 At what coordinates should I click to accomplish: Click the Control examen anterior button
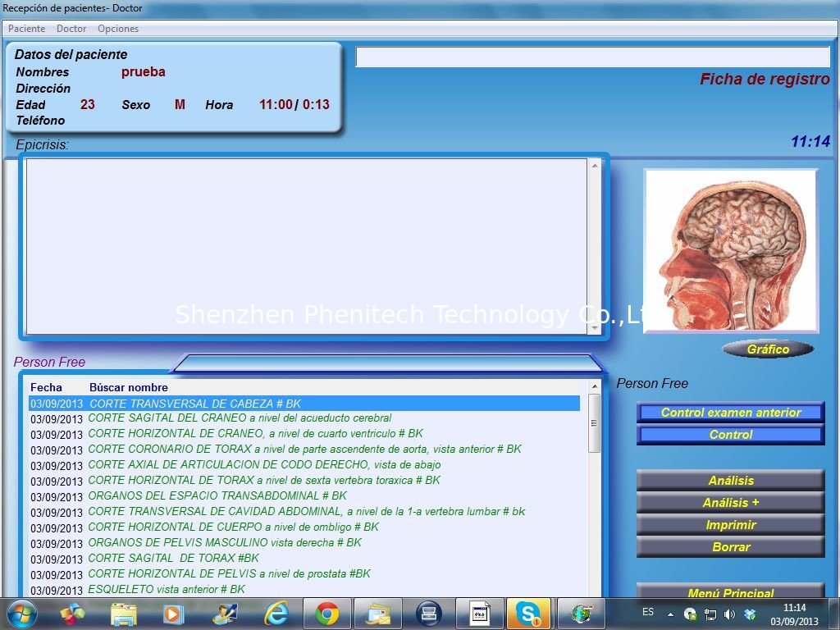click(731, 413)
